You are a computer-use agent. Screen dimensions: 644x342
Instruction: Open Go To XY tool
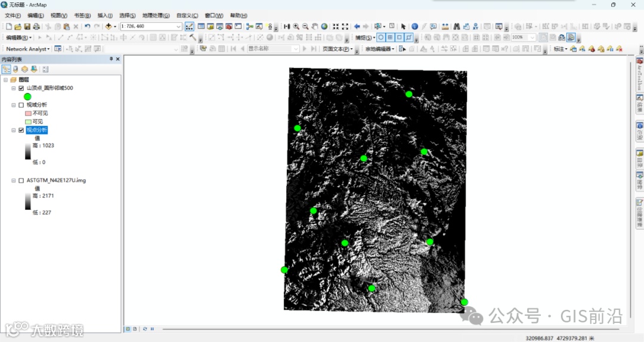coord(476,26)
